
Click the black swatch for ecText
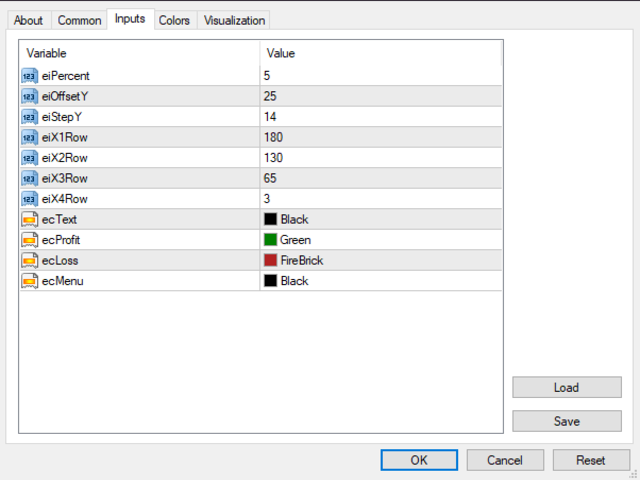click(270, 219)
